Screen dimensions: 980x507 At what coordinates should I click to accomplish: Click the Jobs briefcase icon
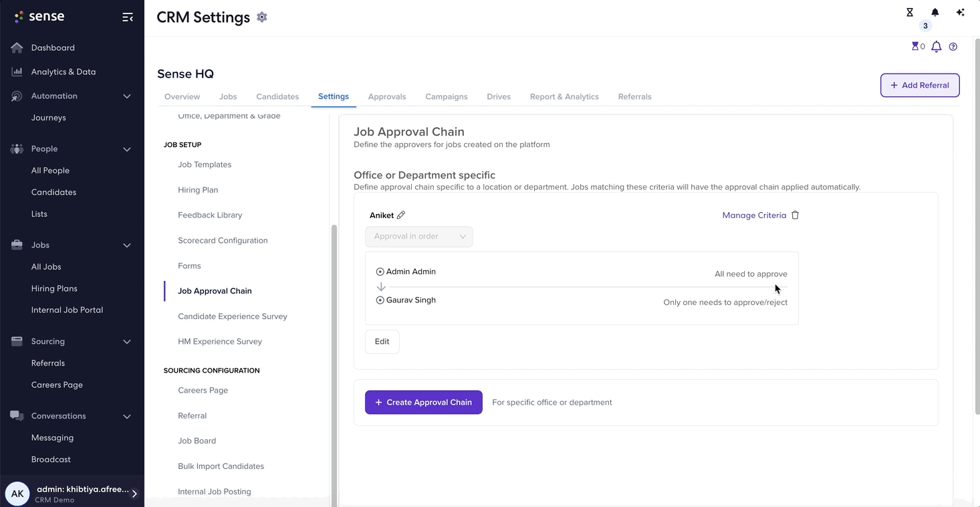click(x=17, y=245)
